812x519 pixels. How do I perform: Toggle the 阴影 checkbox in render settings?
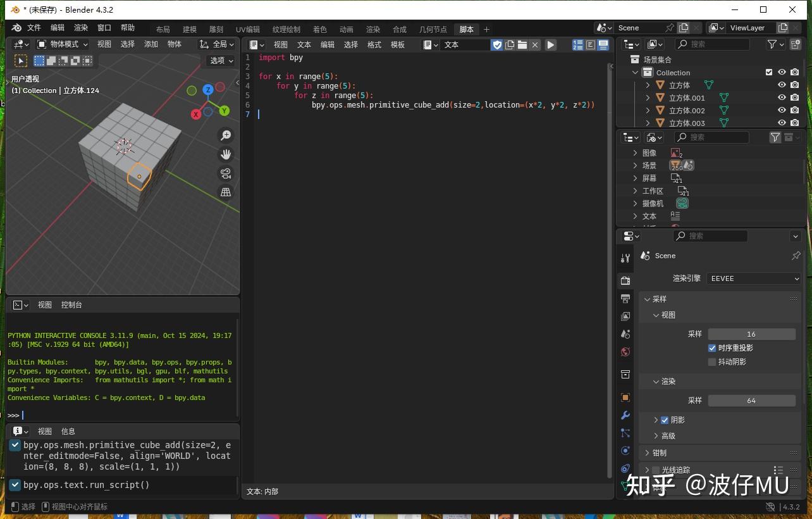point(665,420)
